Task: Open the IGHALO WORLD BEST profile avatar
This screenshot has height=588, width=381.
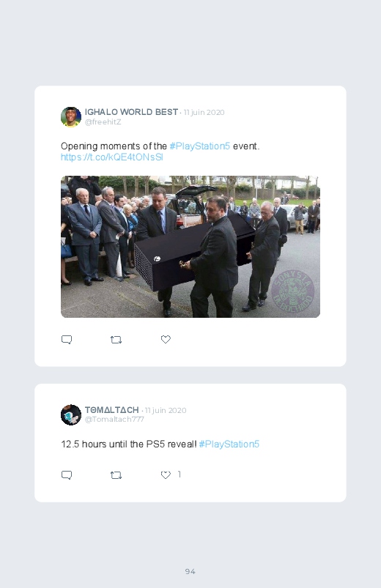Action: point(71,116)
